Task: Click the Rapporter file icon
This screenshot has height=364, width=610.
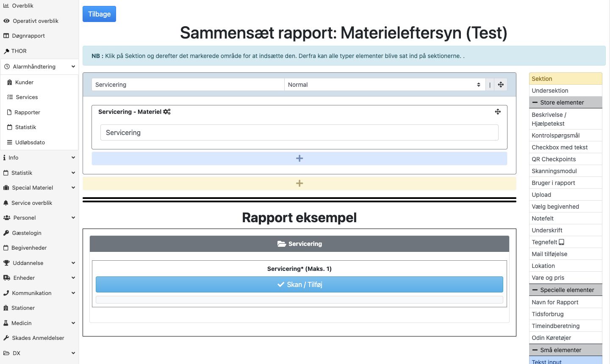Action: click(9, 113)
